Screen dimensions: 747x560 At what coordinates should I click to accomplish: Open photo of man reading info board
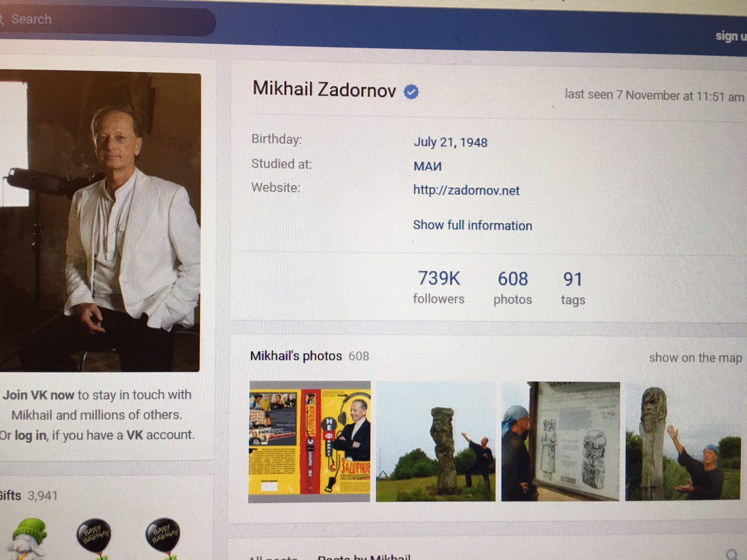tap(561, 442)
